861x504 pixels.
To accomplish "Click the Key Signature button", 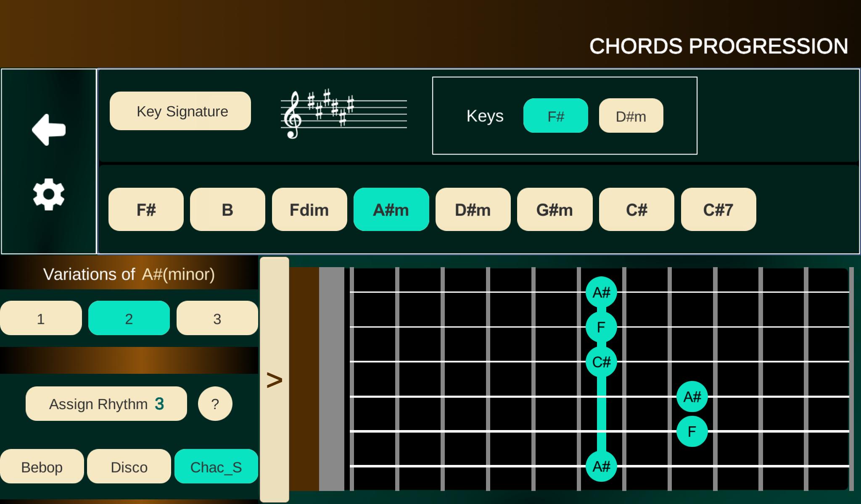I will (180, 111).
